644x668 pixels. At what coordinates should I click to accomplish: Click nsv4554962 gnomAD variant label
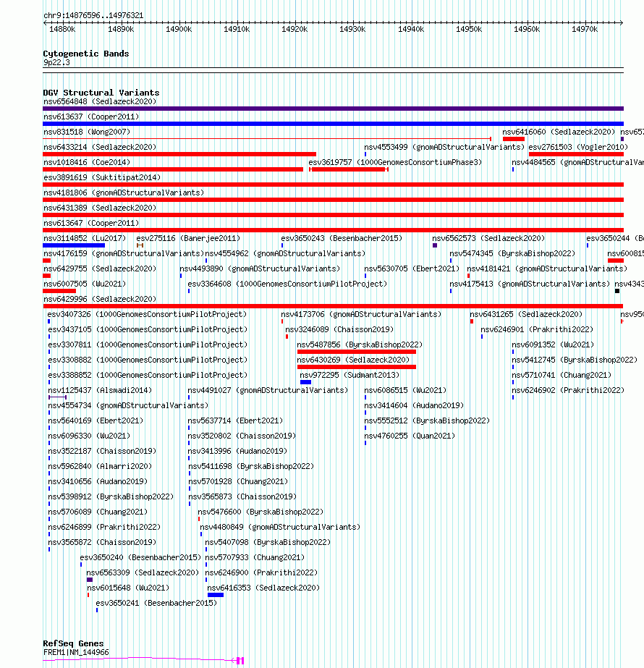(285, 253)
